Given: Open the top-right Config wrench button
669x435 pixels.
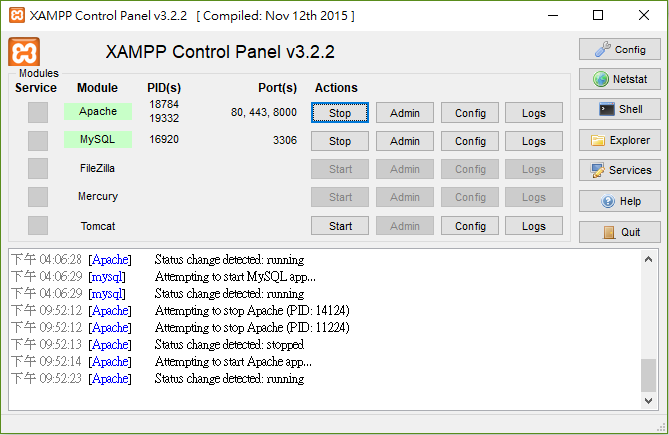Looking at the screenshot, I should pos(620,49).
